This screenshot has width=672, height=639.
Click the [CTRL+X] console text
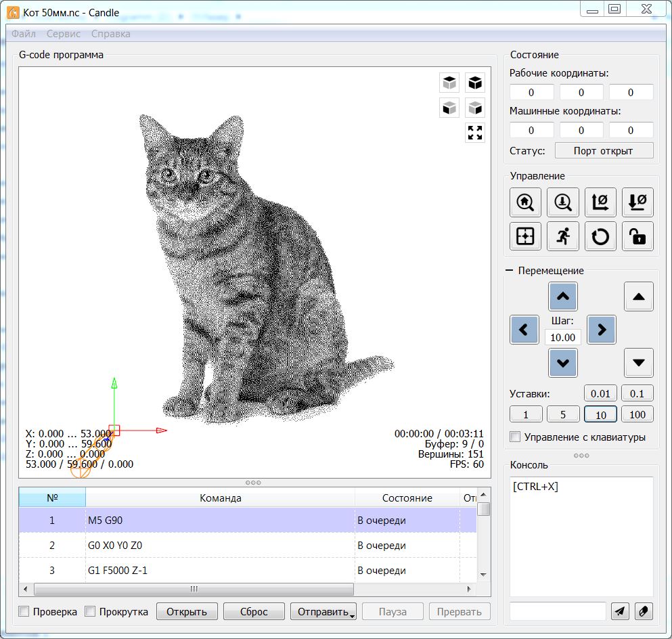coord(535,487)
